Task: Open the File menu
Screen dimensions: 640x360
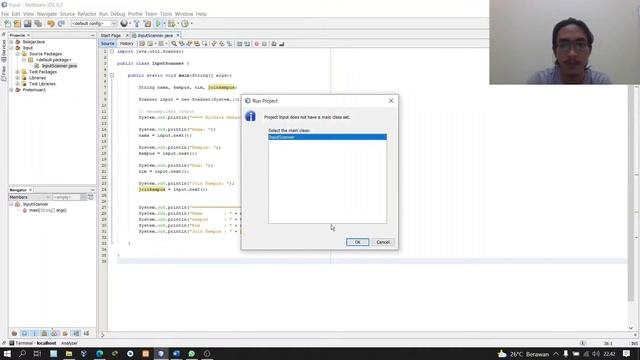Action: pyautogui.click(x=5, y=14)
